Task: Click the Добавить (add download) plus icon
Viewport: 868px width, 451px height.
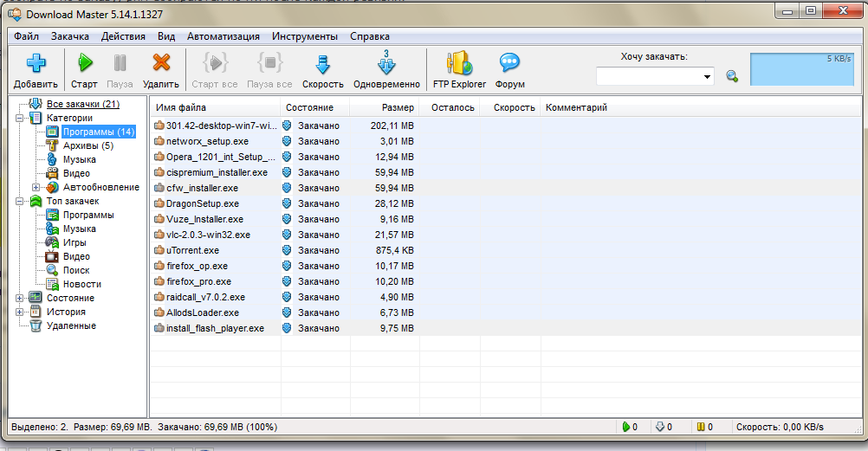Action: [36, 63]
